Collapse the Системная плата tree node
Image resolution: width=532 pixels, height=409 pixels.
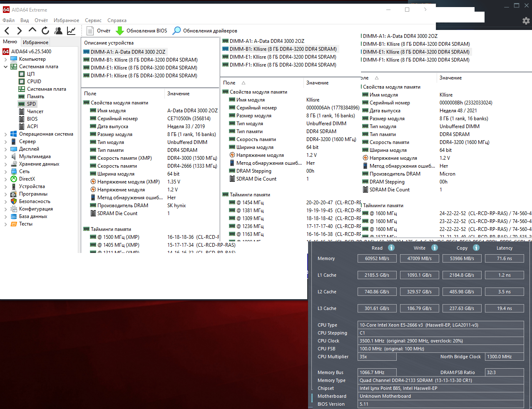pos(5,67)
